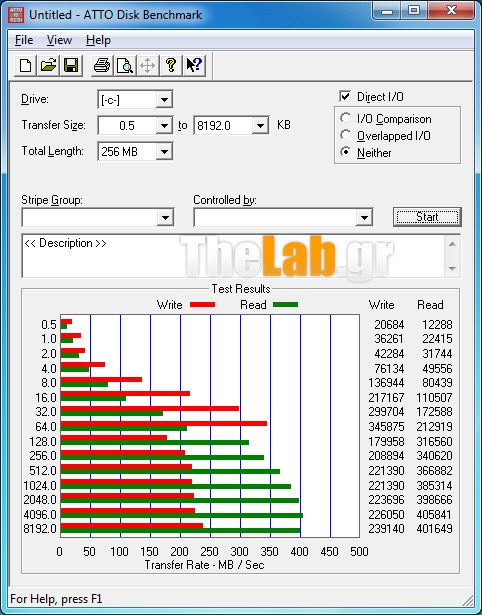The image size is (482, 615).
Task: Open the File menu
Action: point(24,40)
